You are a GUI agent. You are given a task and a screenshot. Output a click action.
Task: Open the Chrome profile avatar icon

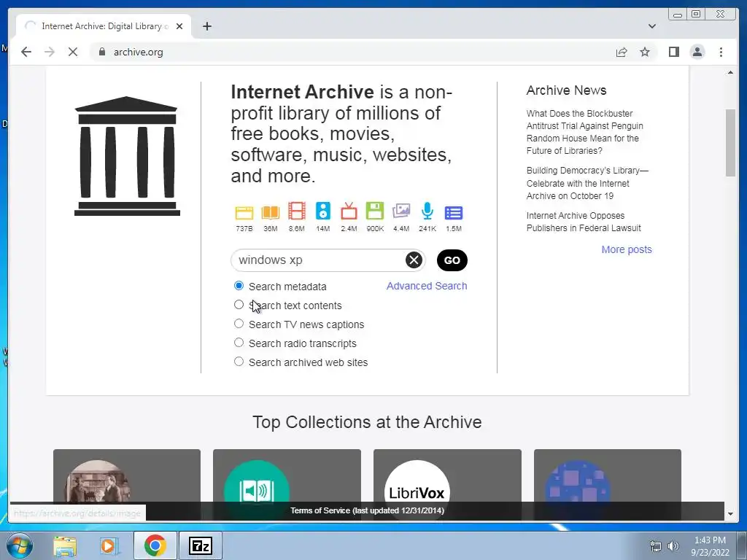click(x=697, y=52)
